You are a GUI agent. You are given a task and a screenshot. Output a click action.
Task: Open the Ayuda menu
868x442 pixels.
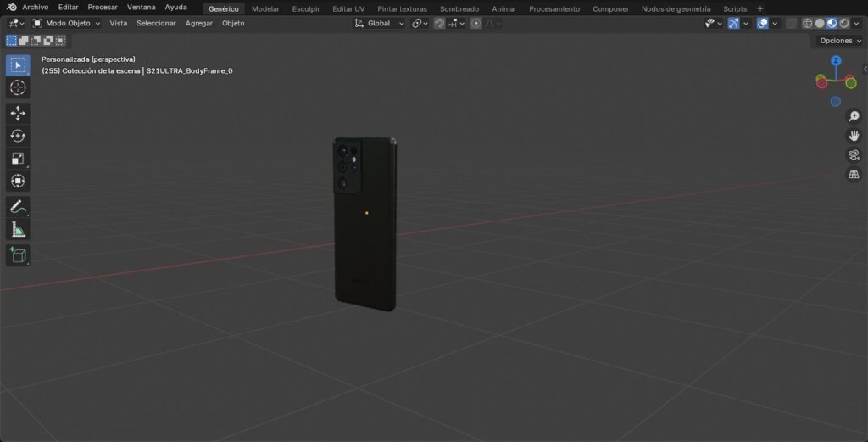pyautogui.click(x=175, y=7)
